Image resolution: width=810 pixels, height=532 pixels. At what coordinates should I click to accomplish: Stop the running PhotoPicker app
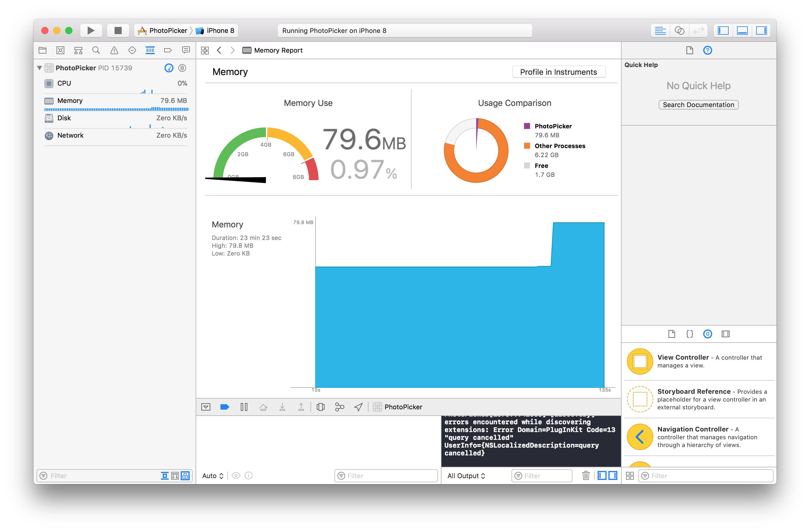coord(118,31)
